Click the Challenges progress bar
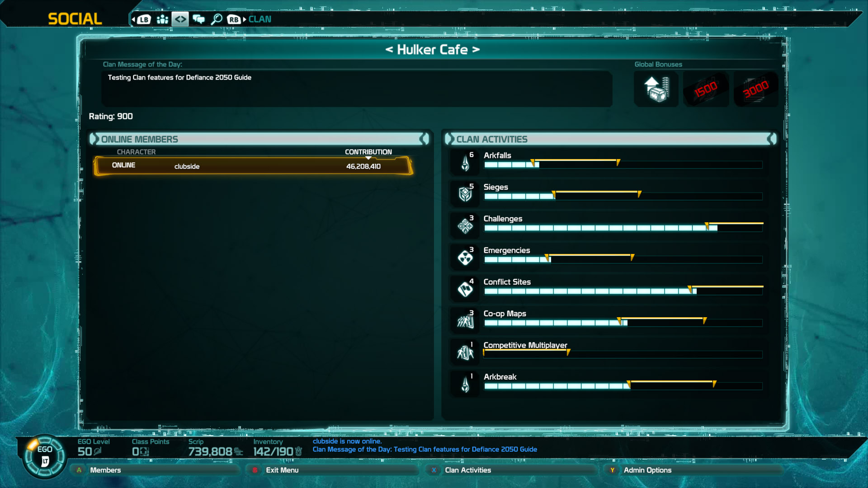868x488 pixels. [623, 228]
